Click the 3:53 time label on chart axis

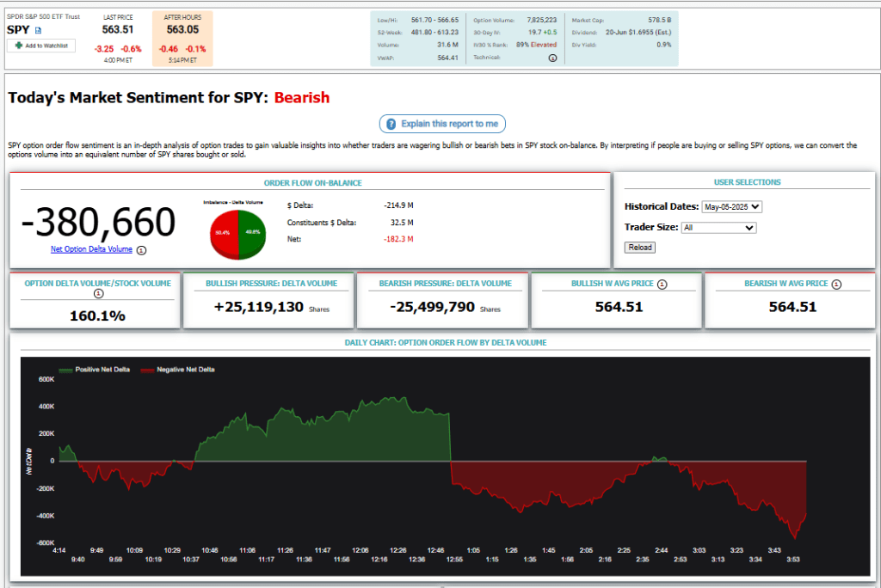pyautogui.click(x=793, y=560)
